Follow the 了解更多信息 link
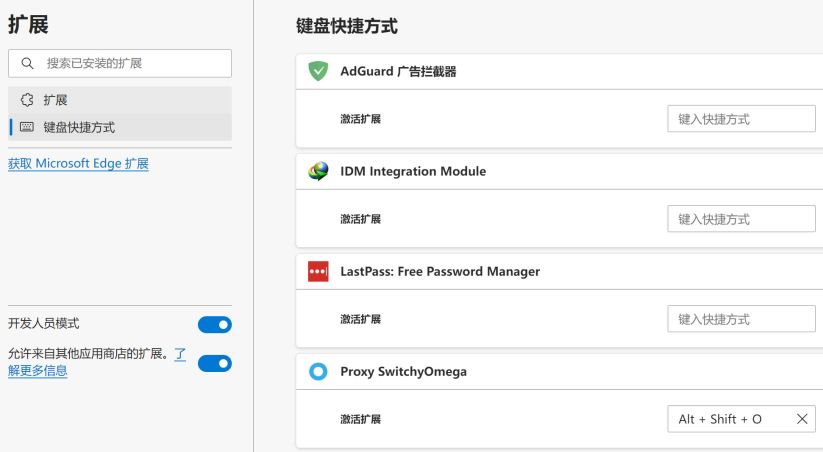This screenshot has width=823, height=452. 38,370
